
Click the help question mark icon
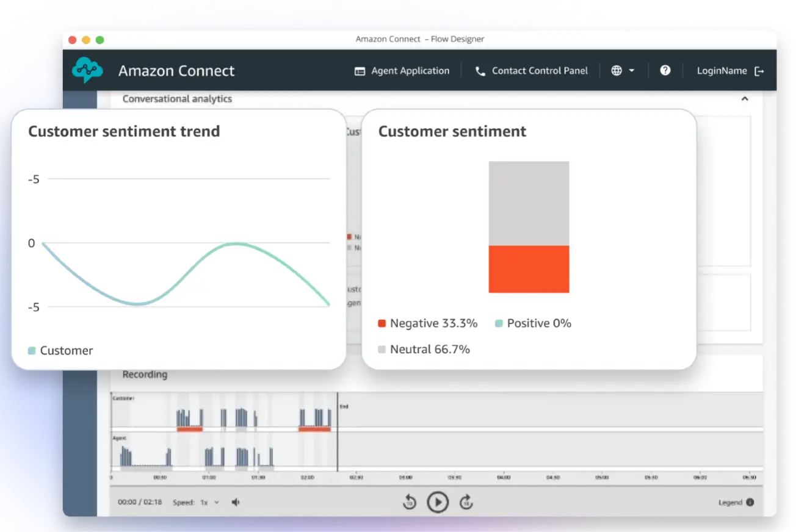pyautogui.click(x=665, y=70)
